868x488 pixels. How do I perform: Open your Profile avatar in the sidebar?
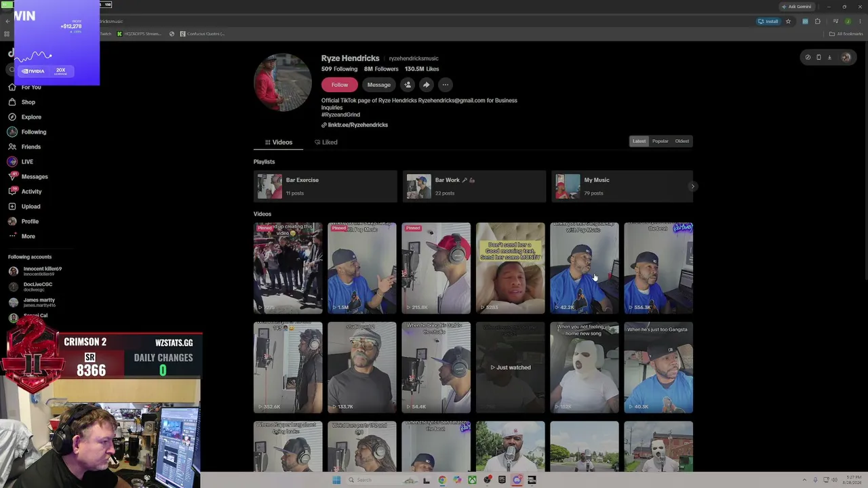pyautogui.click(x=12, y=221)
